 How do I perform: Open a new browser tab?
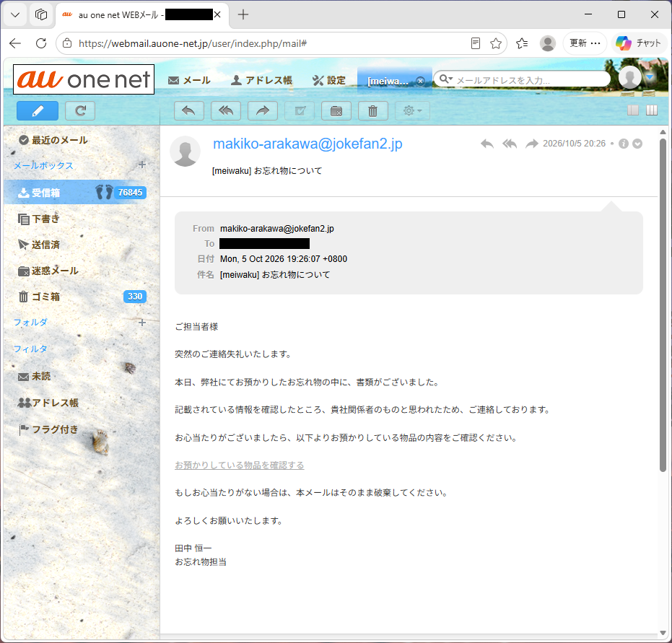point(243,14)
